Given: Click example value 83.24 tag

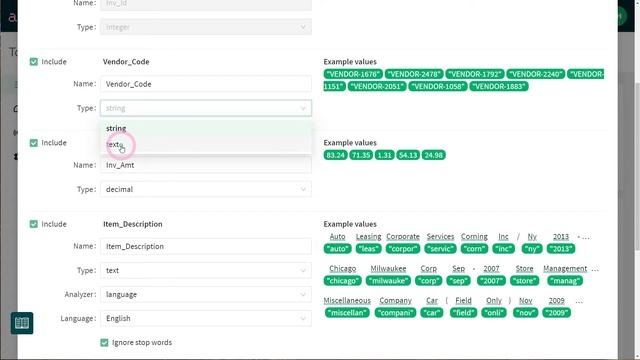Looking at the screenshot, I should point(336,155).
